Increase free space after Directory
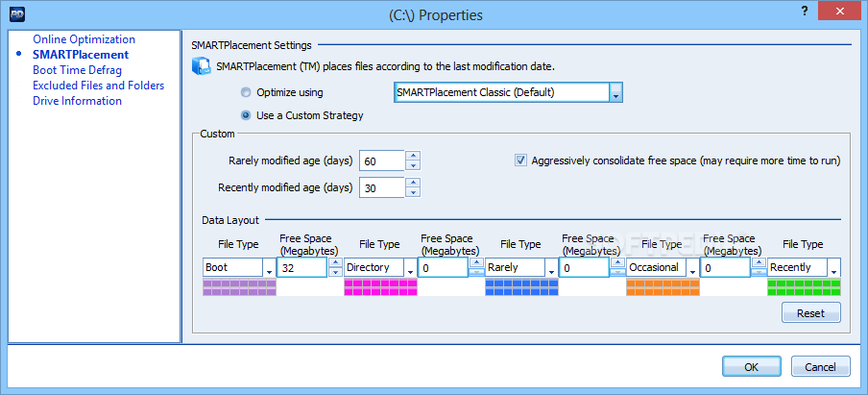Image resolution: width=868 pixels, height=395 pixels. pyautogui.click(x=476, y=263)
